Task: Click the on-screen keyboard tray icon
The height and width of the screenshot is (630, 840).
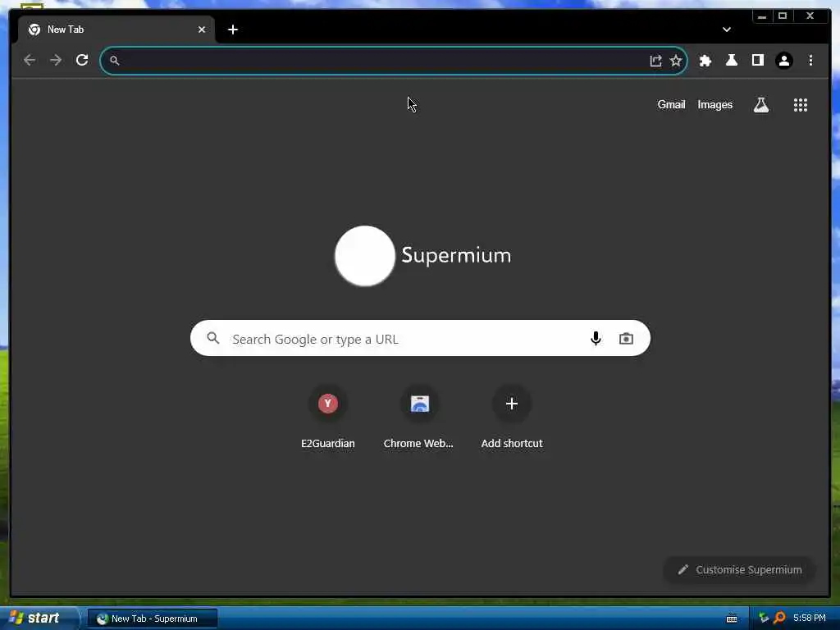Action: click(x=731, y=619)
